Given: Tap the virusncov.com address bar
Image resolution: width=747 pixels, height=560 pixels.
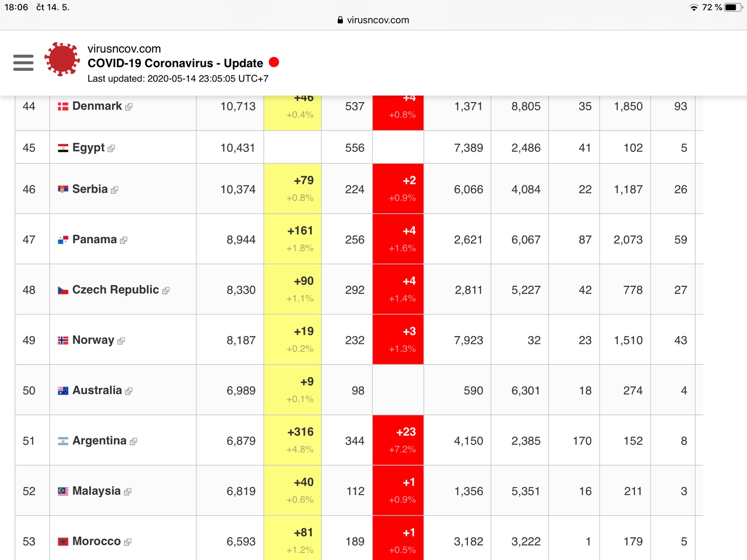Looking at the screenshot, I should (373, 20).
